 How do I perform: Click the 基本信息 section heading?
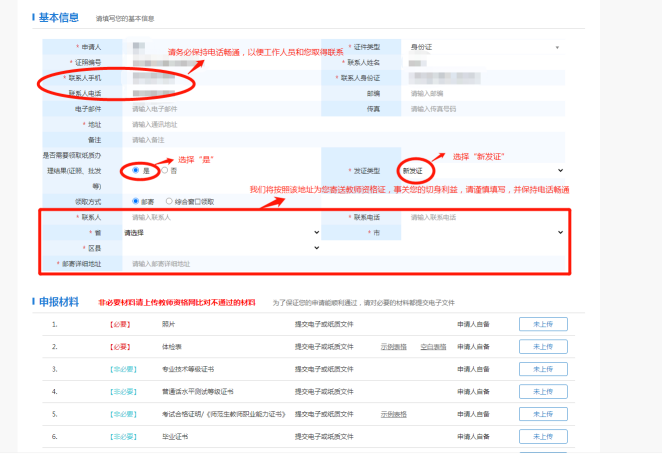pyautogui.click(x=59, y=18)
